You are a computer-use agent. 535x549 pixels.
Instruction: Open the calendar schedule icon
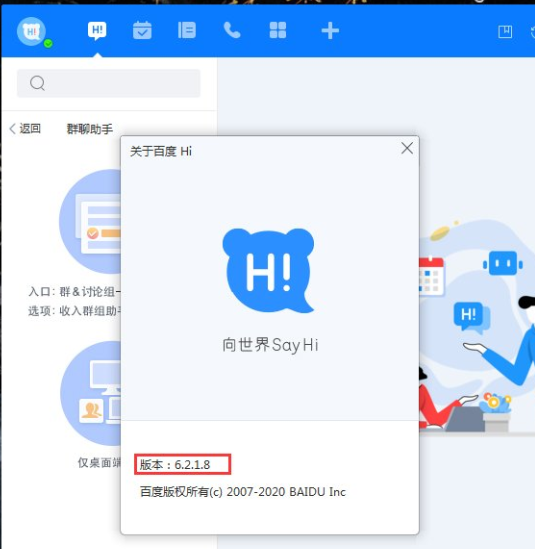point(142,30)
